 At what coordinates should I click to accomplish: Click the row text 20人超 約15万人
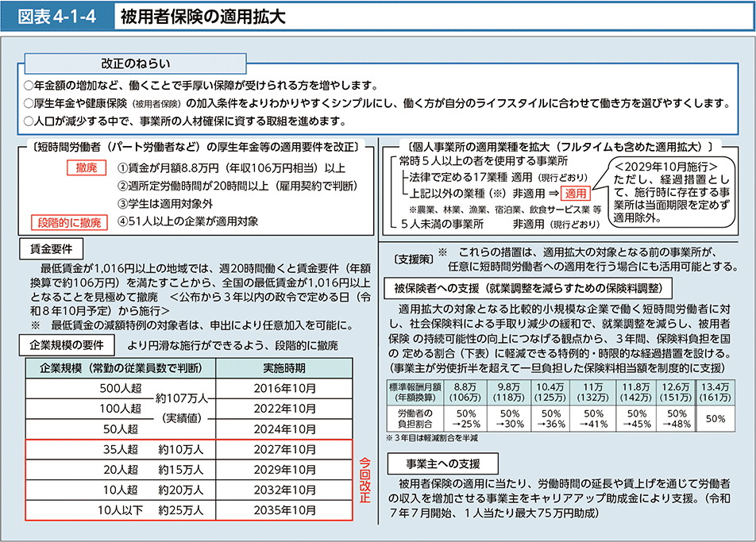point(153,470)
